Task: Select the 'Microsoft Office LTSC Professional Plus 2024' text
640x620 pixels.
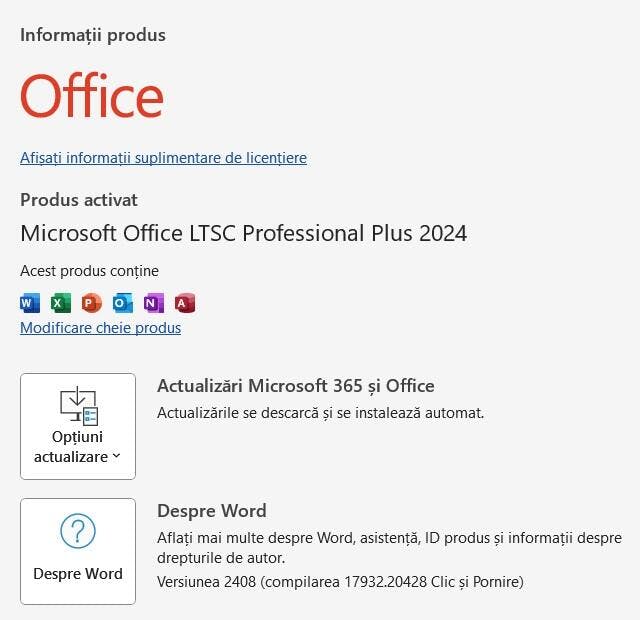Action: (244, 233)
